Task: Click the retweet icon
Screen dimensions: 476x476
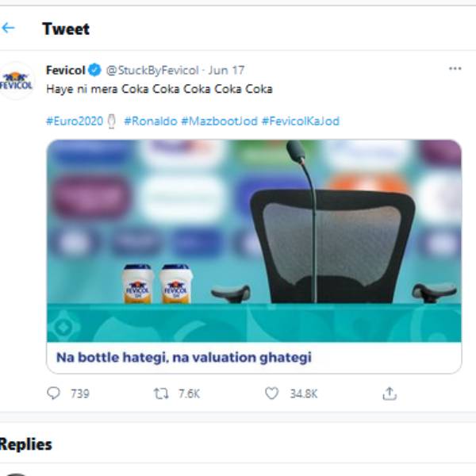Action: (161, 393)
